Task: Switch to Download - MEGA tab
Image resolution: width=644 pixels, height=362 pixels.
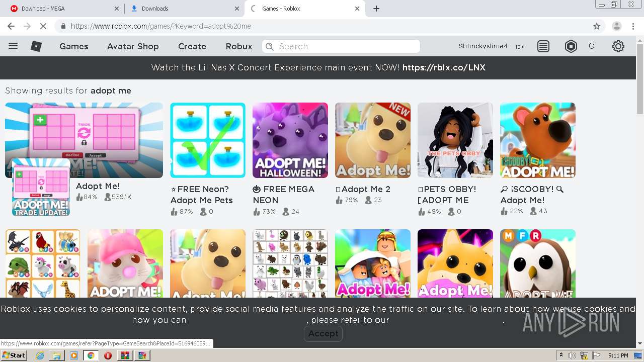Action: 63,9
